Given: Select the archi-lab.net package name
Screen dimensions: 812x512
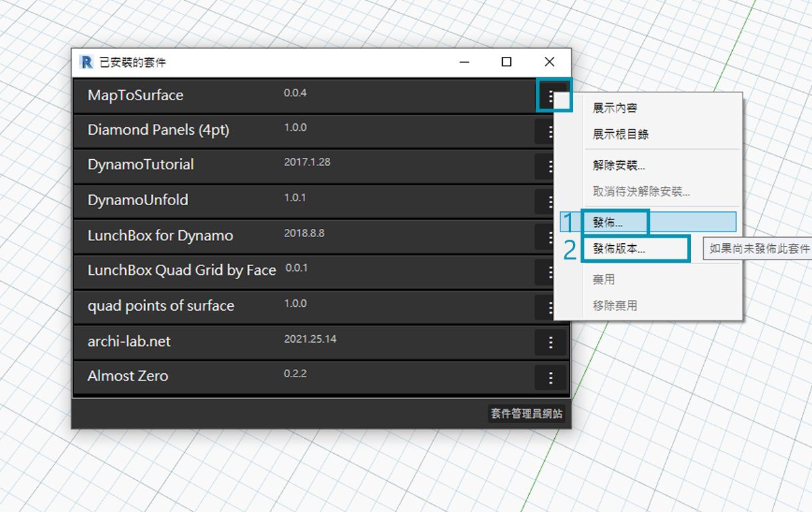Looking at the screenshot, I should coord(129,341).
